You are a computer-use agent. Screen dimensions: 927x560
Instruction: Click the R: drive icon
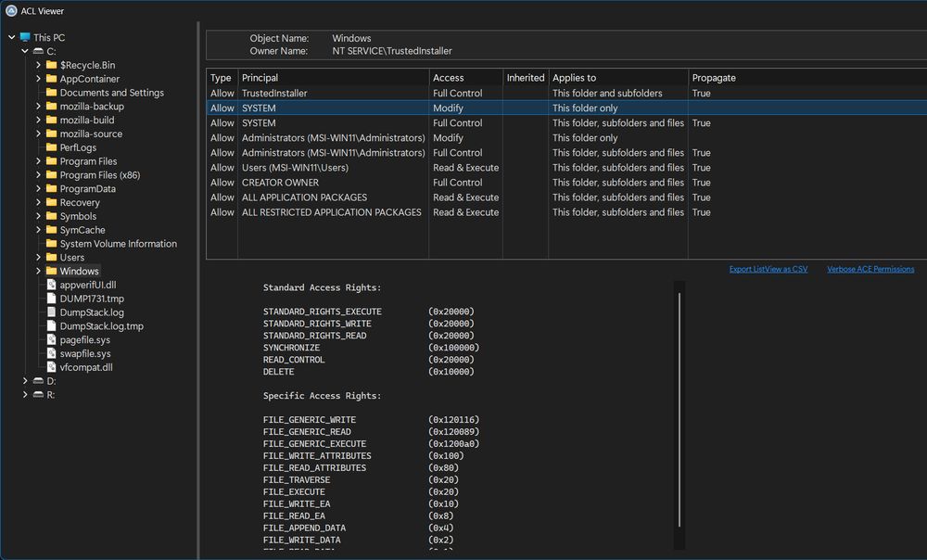point(38,394)
